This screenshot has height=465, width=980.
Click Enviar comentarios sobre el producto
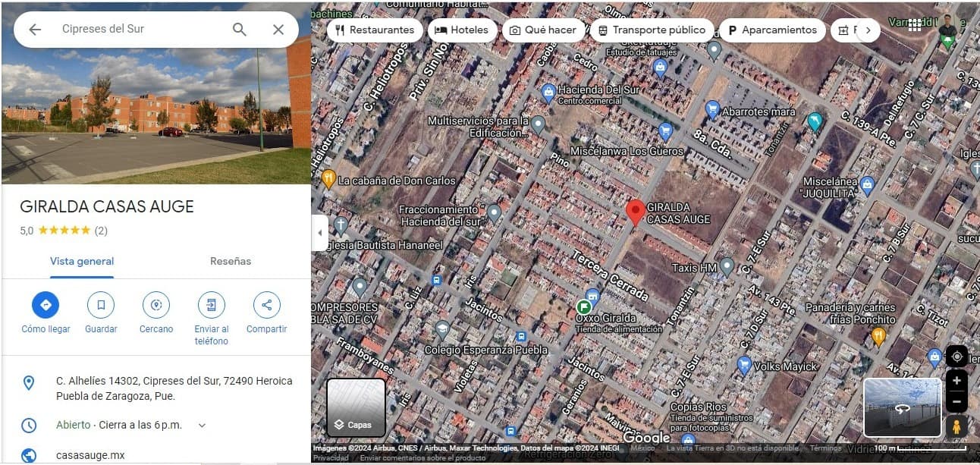click(x=422, y=457)
